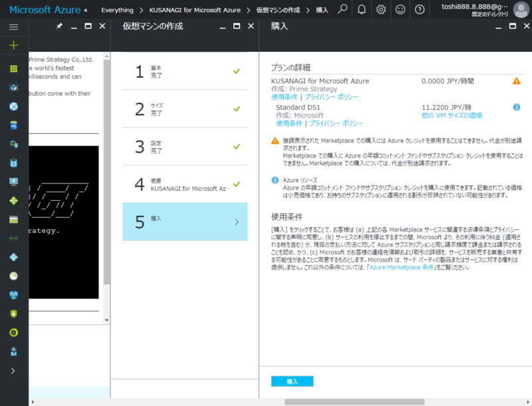Screen dimensions: 532x406
Task: Click 購入 breadcrumb in top bar
Action: tap(322, 10)
